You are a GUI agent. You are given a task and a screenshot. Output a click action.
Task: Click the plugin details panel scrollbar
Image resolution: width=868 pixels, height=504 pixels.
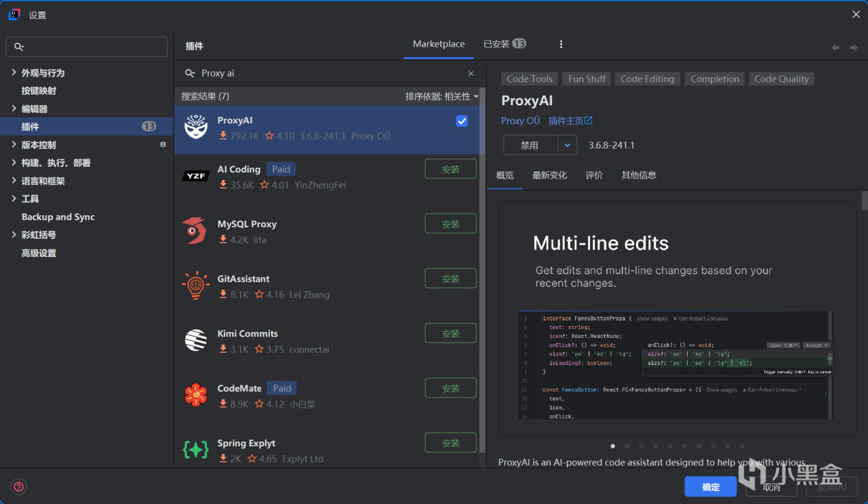[865, 201]
